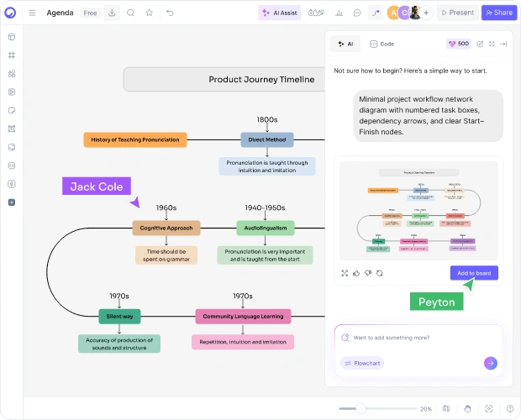The image size is (521, 420).
Task: Select the hand pan tool
Action: 467,409
